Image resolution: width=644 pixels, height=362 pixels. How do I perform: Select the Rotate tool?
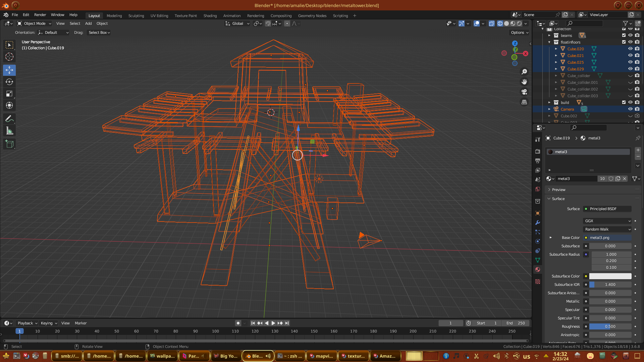coord(9,82)
